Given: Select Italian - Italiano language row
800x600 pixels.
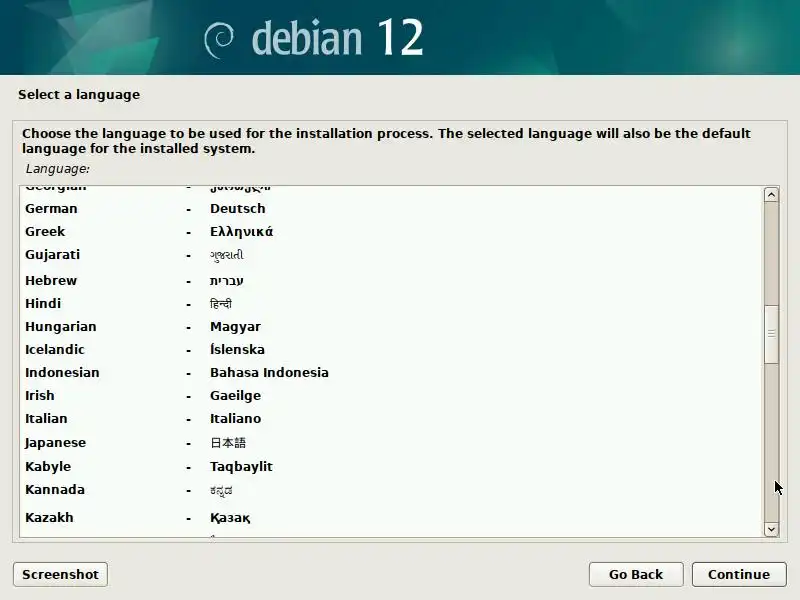Looking at the screenshot, I should pyautogui.click(x=392, y=418).
